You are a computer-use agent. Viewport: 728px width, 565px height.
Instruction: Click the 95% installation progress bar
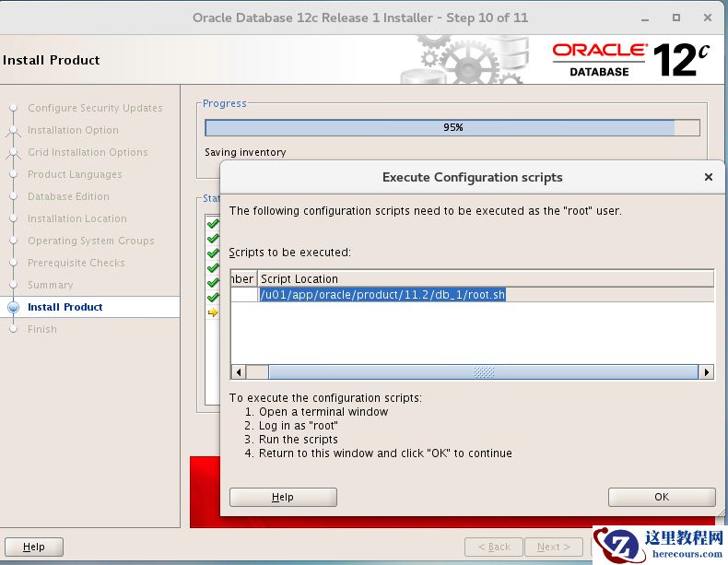point(452,128)
